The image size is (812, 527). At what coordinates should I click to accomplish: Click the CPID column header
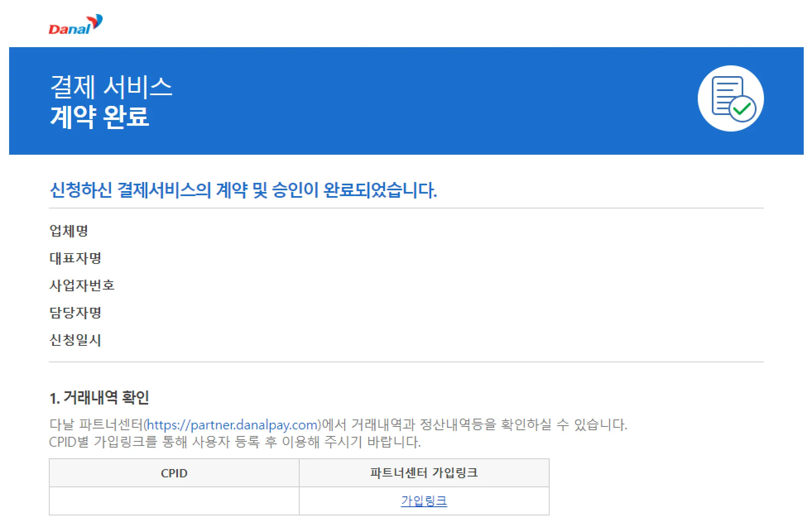click(174, 473)
